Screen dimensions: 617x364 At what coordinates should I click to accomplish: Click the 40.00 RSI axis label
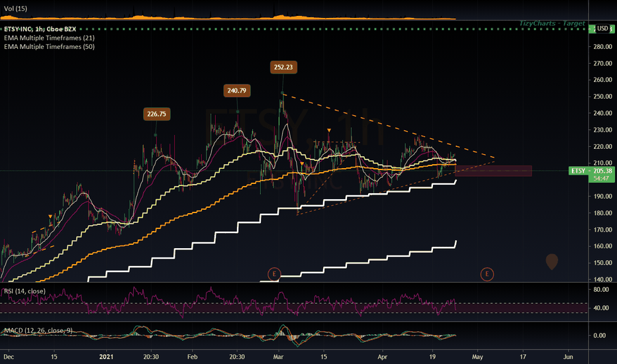pyautogui.click(x=601, y=308)
